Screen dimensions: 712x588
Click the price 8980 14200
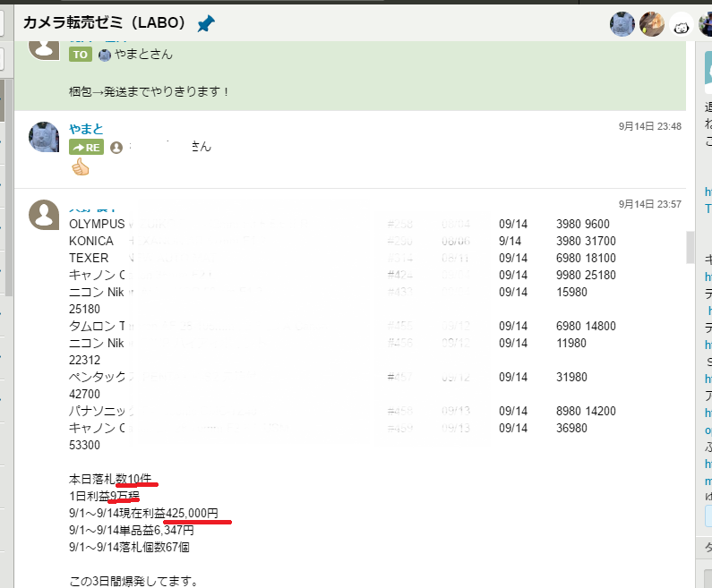[586, 411]
